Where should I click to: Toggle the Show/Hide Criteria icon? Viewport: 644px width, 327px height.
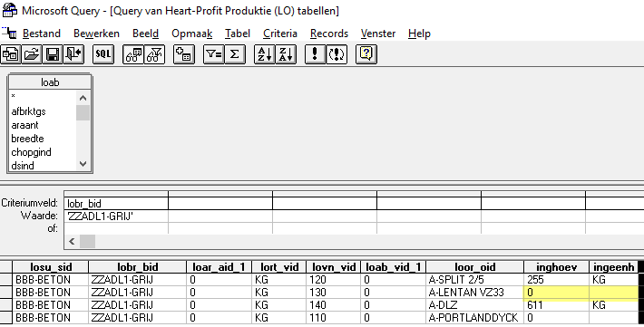tap(155, 54)
